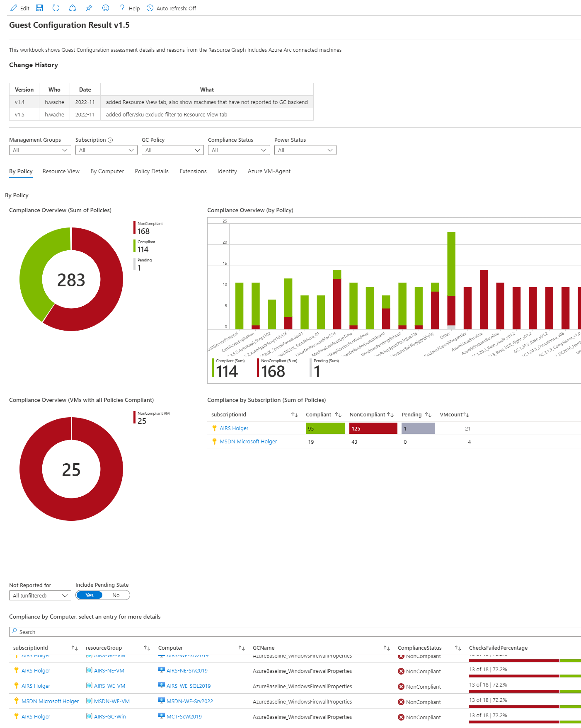The image size is (581, 728).
Task: Open the MSDN-WE-VM resource group link
Action: coord(112,701)
